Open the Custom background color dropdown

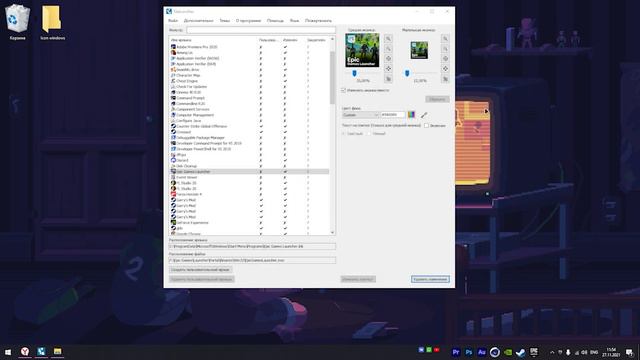[360, 115]
